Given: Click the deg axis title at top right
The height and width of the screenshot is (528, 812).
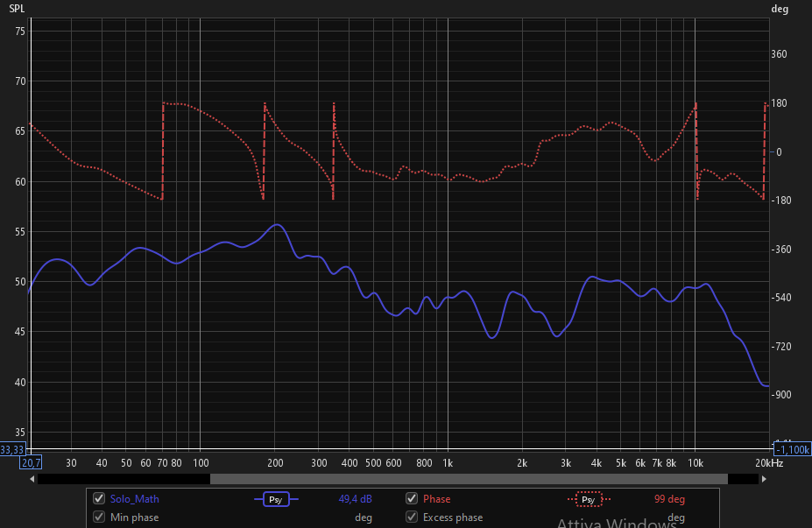Looking at the screenshot, I should pos(780,9).
